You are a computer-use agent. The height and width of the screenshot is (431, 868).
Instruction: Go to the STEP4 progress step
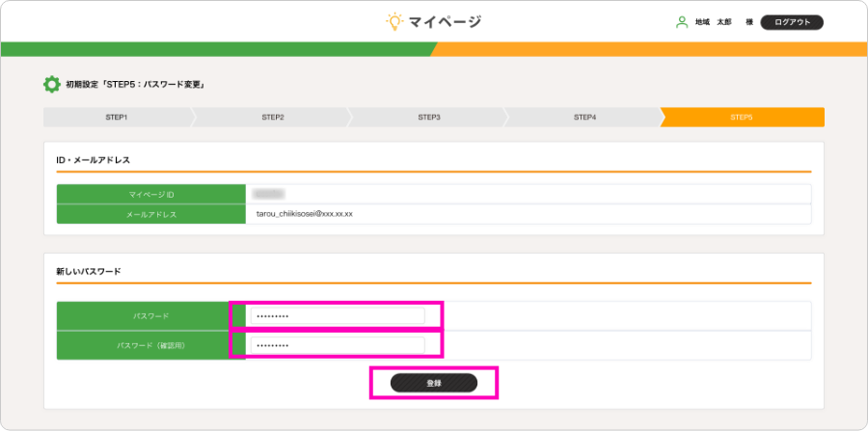(585, 118)
